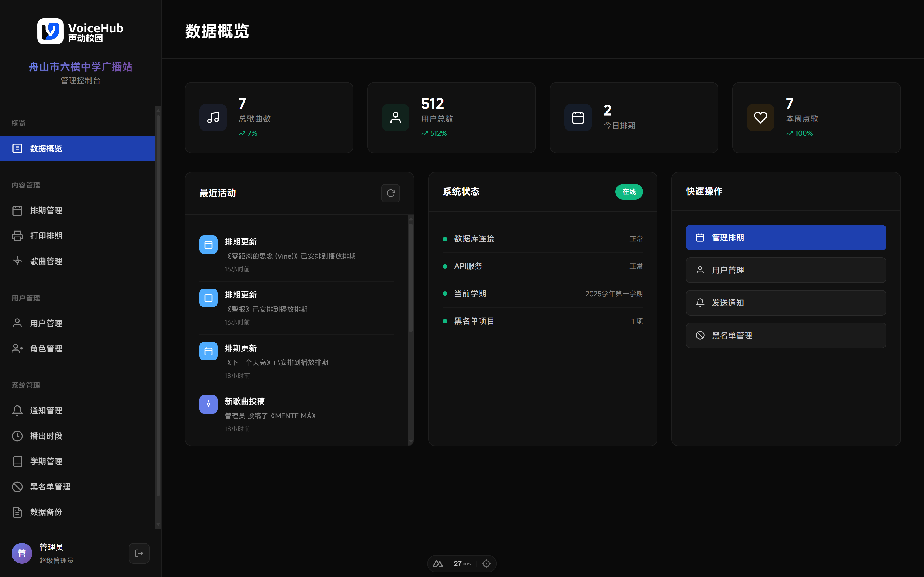Open 排期管理 in the sidebar
Viewport: 924px width, 577px height.
(x=77, y=210)
